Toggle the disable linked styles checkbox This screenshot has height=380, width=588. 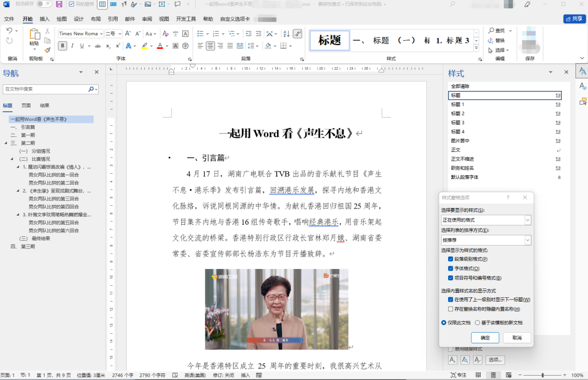point(451,349)
